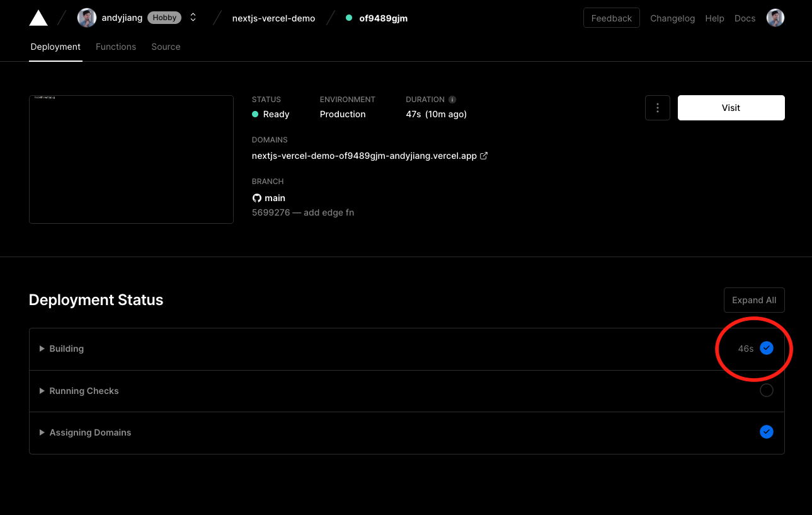
Task: Open the domain in a new tab via external link icon
Action: (x=483, y=155)
